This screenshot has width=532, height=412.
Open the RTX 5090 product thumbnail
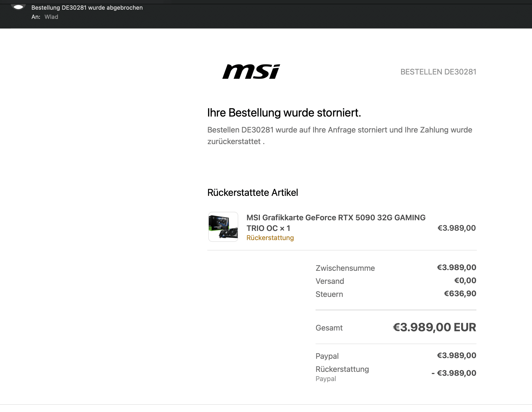(223, 227)
